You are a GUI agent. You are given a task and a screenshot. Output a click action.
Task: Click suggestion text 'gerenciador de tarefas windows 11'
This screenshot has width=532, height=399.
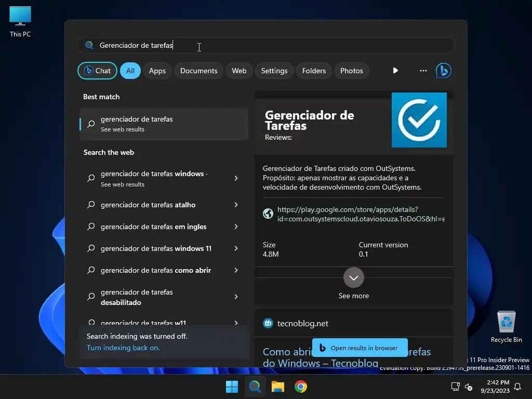tap(156, 248)
